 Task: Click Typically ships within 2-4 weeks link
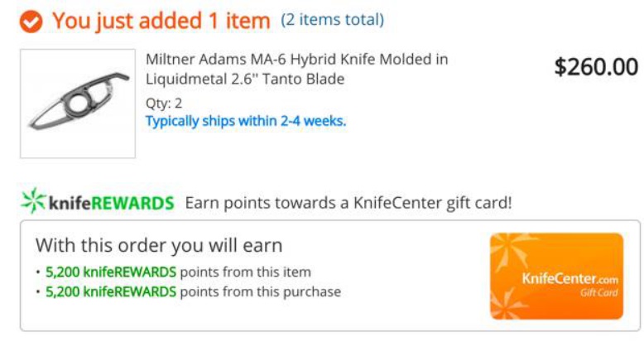(x=246, y=121)
